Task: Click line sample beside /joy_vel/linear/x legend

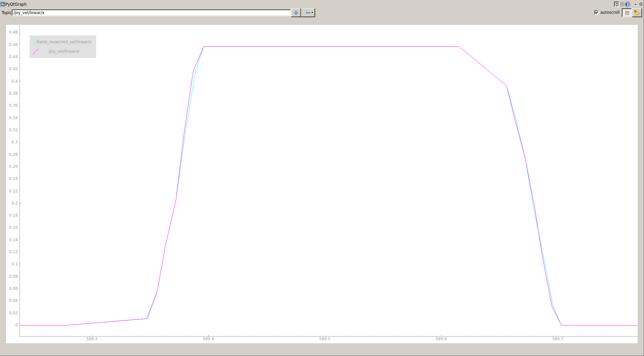Action: 36,51
